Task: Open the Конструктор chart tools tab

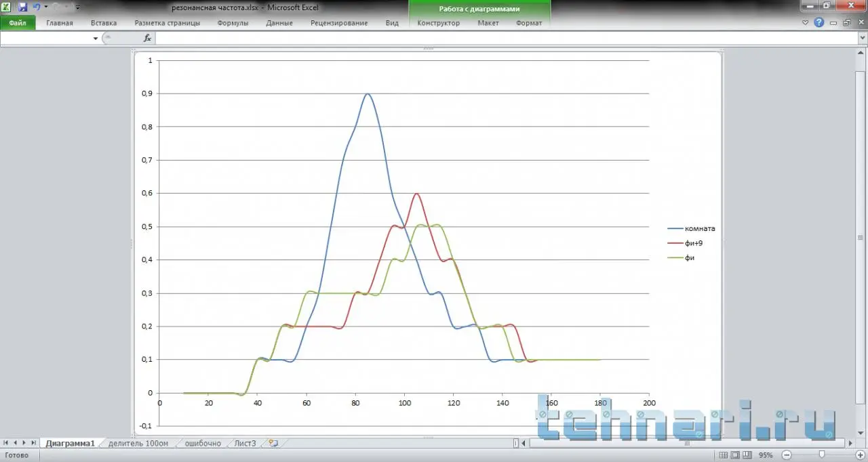Action: pyautogui.click(x=439, y=23)
